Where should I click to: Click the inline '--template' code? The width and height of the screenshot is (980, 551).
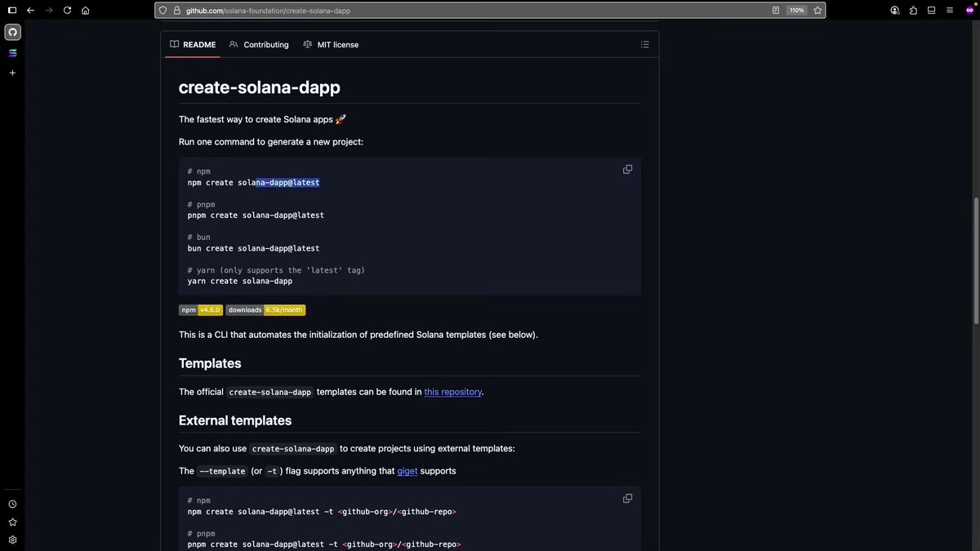pyautogui.click(x=222, y=472)
